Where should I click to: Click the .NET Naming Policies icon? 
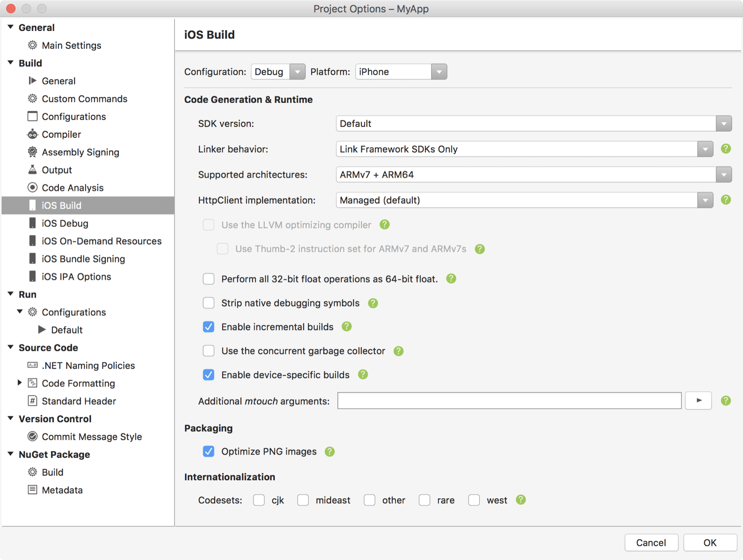(32, 365)
